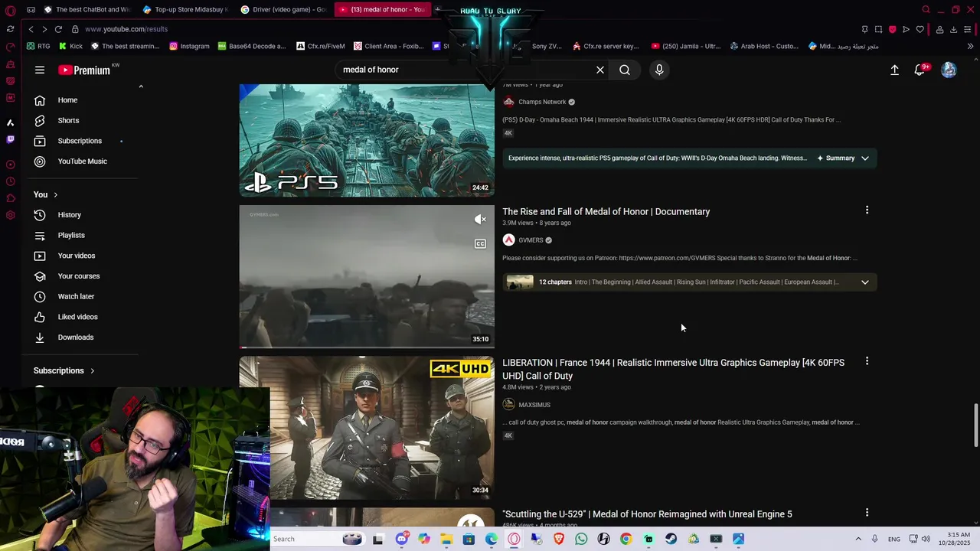Go to the YouTube Premium logo home
Image resolution: width=980 pixels, height=551 pixels.
click(x=84, y=70)
